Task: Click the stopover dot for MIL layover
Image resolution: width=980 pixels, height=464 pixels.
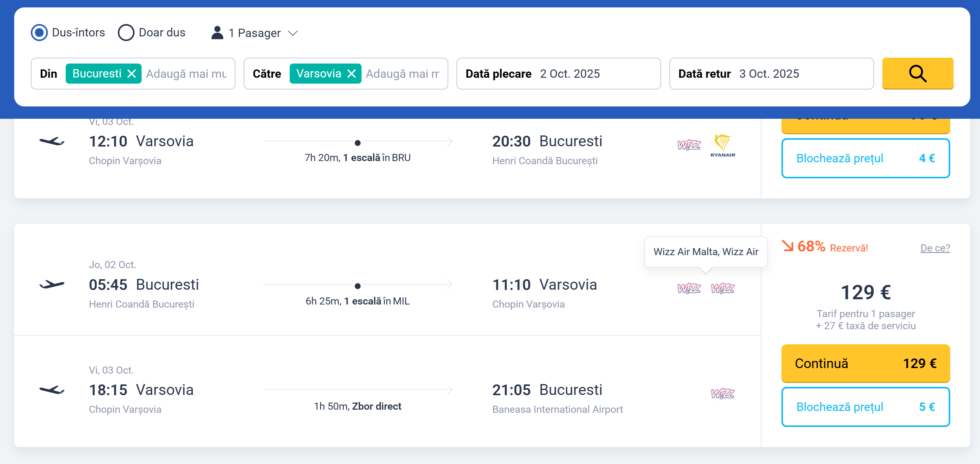Action: pyautogui.click(x=358, y=286)
